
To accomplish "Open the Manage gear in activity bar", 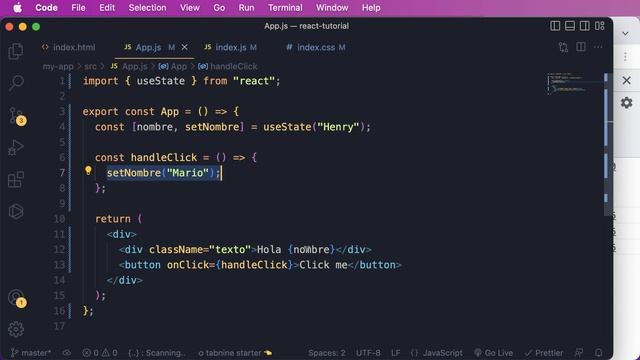I will tap(16, 329).
